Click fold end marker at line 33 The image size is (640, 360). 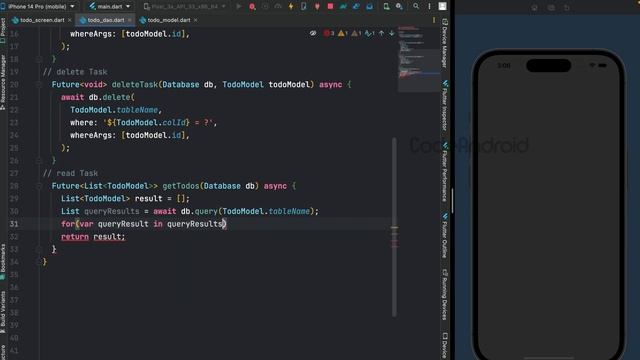point(39,249)
